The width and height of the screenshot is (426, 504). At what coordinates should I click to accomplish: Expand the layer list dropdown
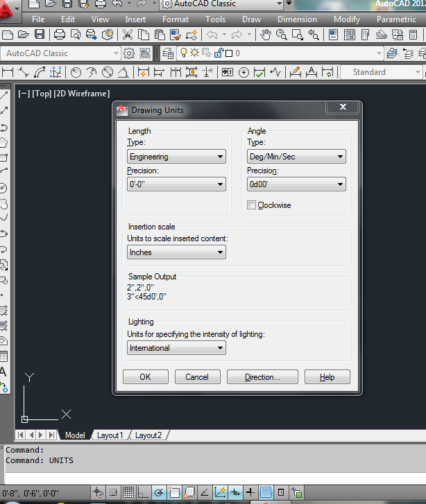[379, 53]
